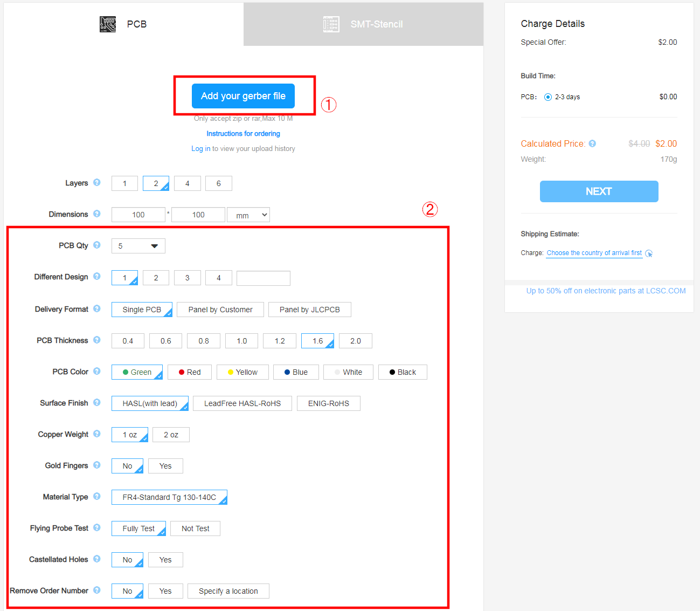The height and width of the screenshot is (611, 700).
Task: Click the help icon next to Dimensions
Action: [x=97, y=214]
